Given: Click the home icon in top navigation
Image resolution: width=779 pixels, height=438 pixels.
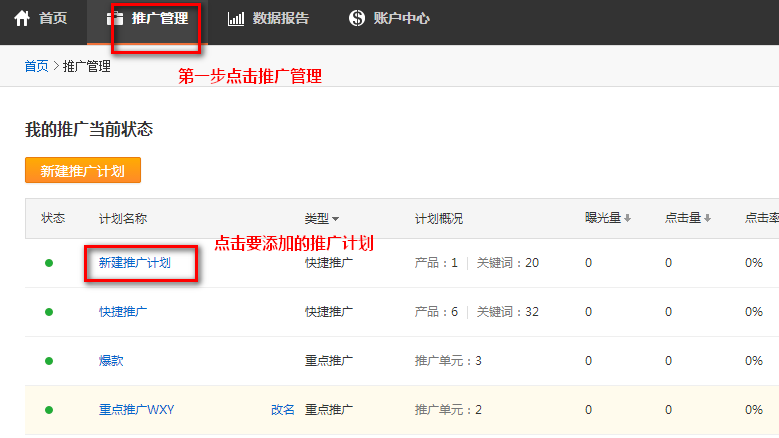Looking at the screenshot, I should (22, 18).
